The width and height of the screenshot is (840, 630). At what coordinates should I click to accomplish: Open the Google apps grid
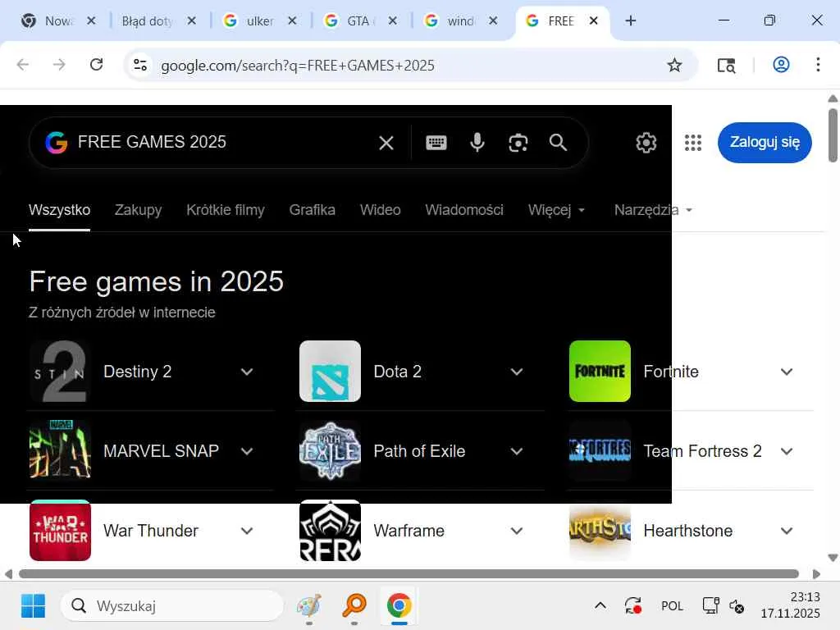click(x=692, y=143)
